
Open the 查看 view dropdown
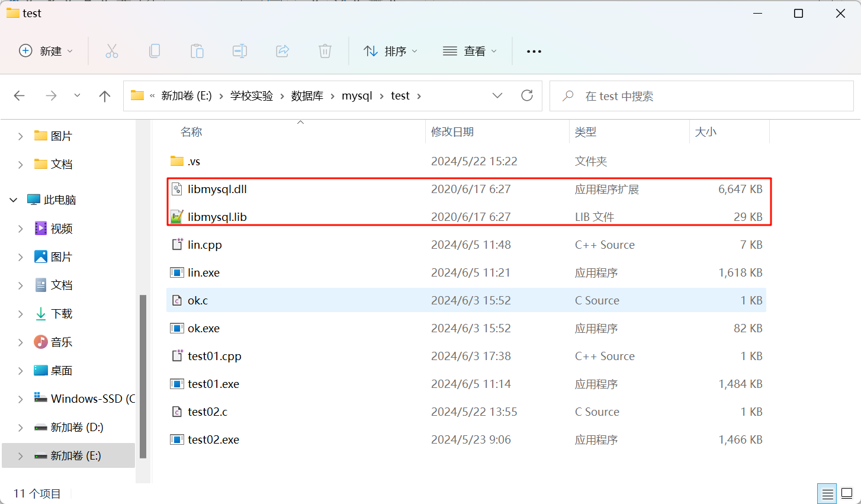(x=470, y=51)
